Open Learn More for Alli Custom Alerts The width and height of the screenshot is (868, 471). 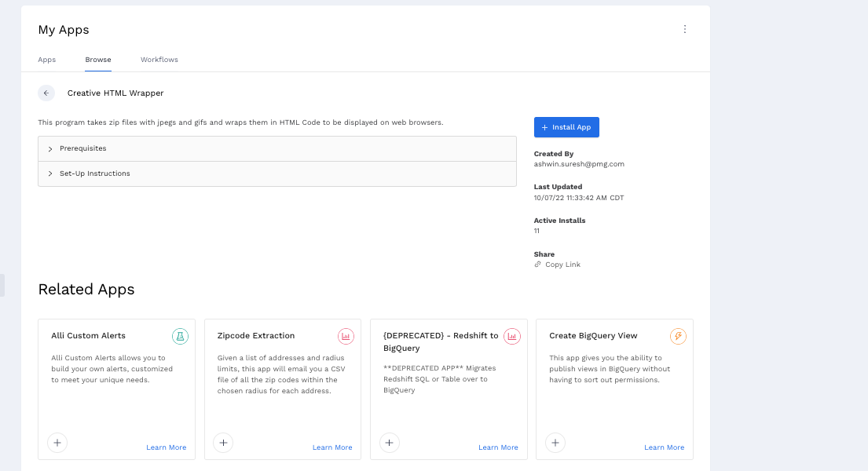pos(167,447)
